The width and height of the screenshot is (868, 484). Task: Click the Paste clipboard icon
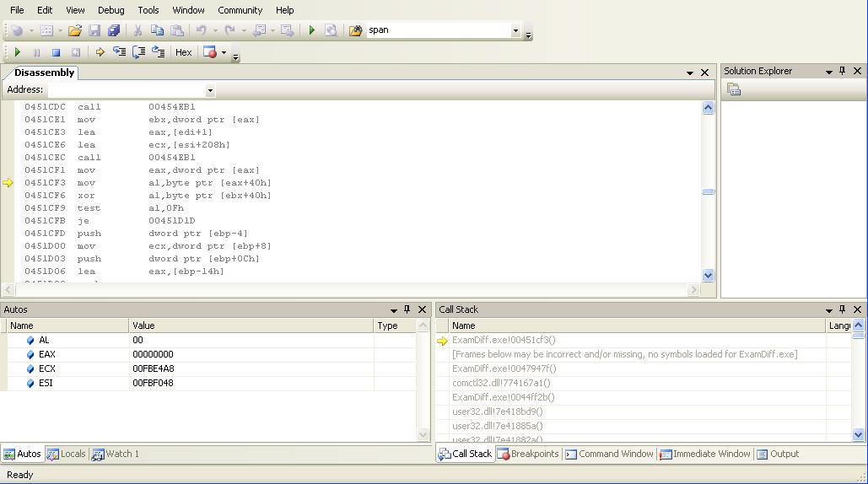pos(177,30)
